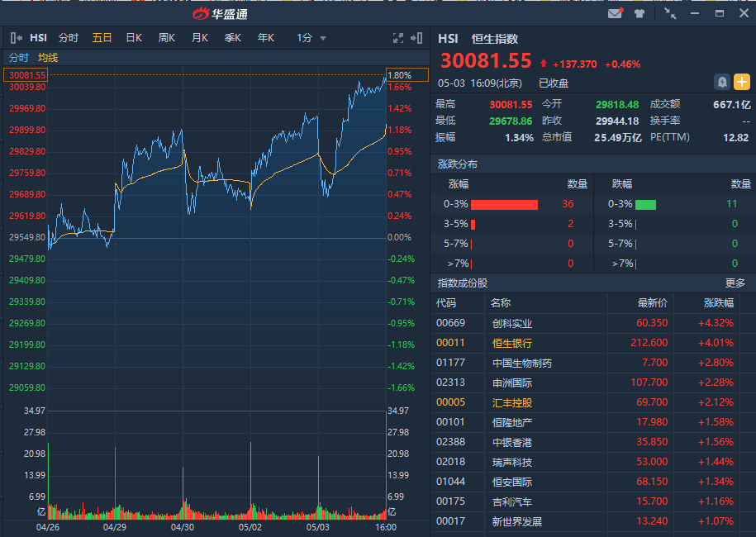Click the 05/02 date marker
Image resolution: width=756 pixels, height=537 pixels.
pyautogui.click(x=250, y=527)
